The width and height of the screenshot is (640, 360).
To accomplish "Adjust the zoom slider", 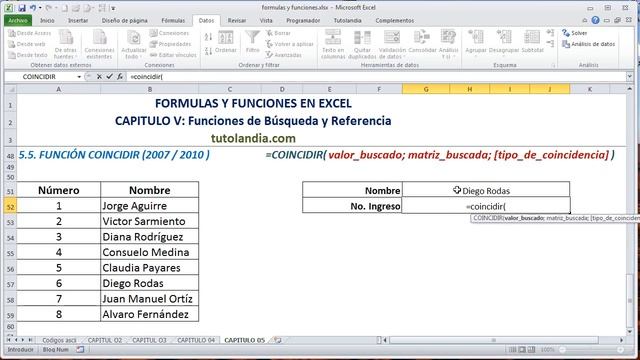I will tap(591, 350).
